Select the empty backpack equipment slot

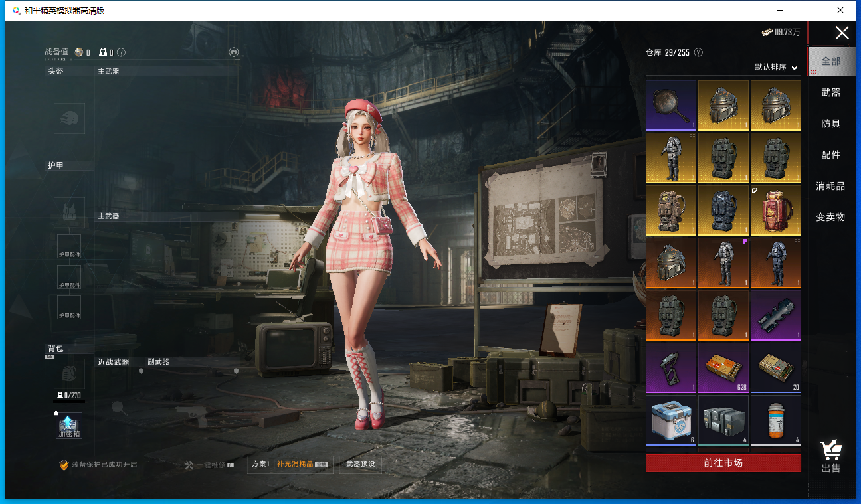pyautogui.click(x=69, y=375)
